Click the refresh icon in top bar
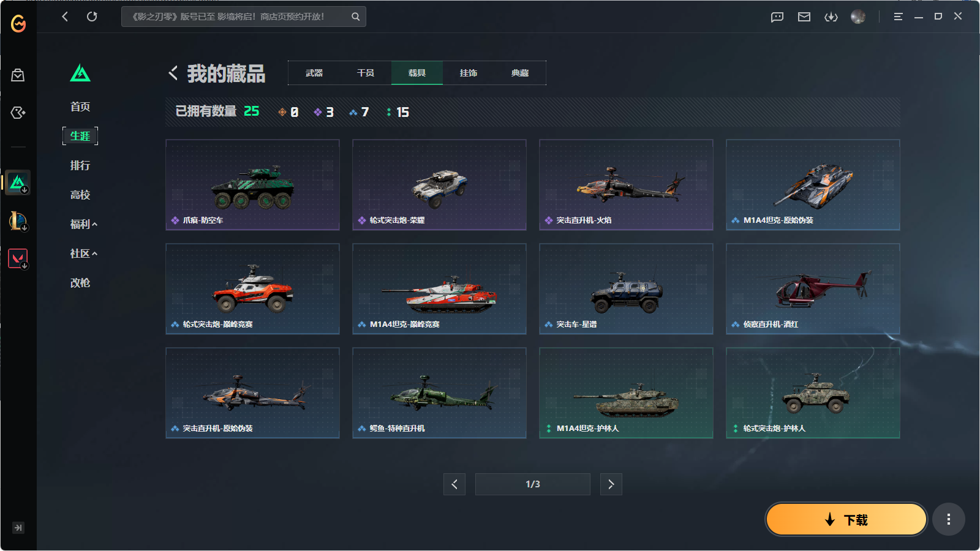Image resolution: width=980 pixels, height=551 pixels. 92,17
